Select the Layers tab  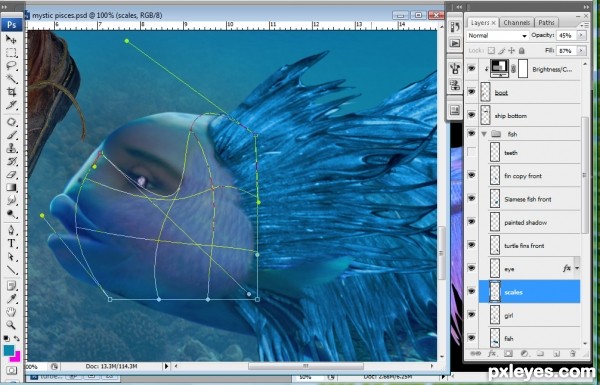coord(482,23)
